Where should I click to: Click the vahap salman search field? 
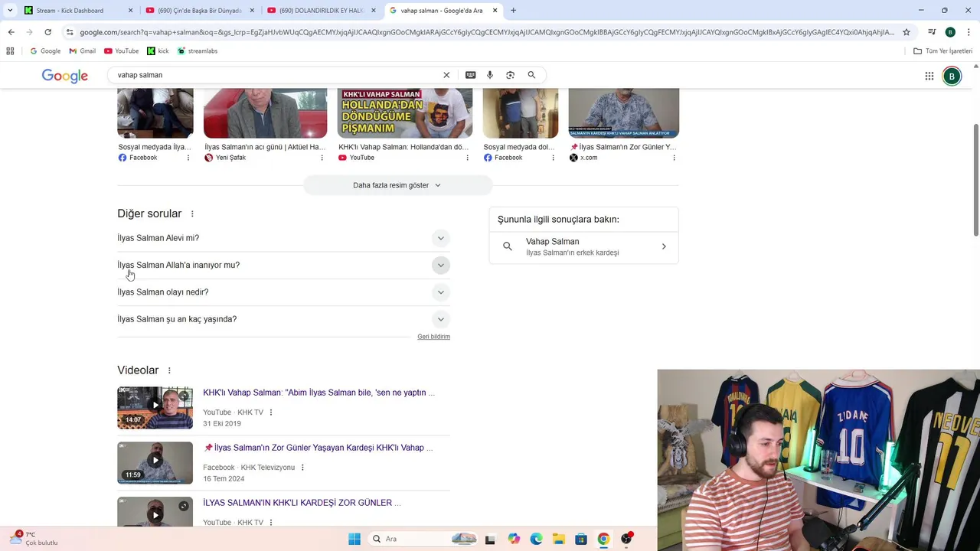[x=276, y=75]
